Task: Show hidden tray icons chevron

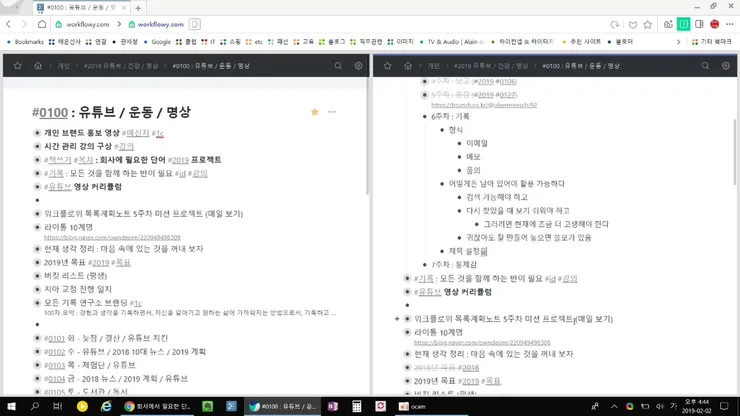Action: click(614, 406)
